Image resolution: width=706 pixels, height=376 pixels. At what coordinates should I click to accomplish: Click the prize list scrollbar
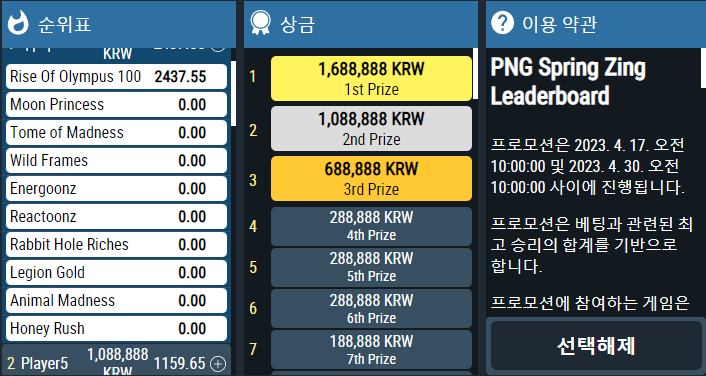pos(475,73)
